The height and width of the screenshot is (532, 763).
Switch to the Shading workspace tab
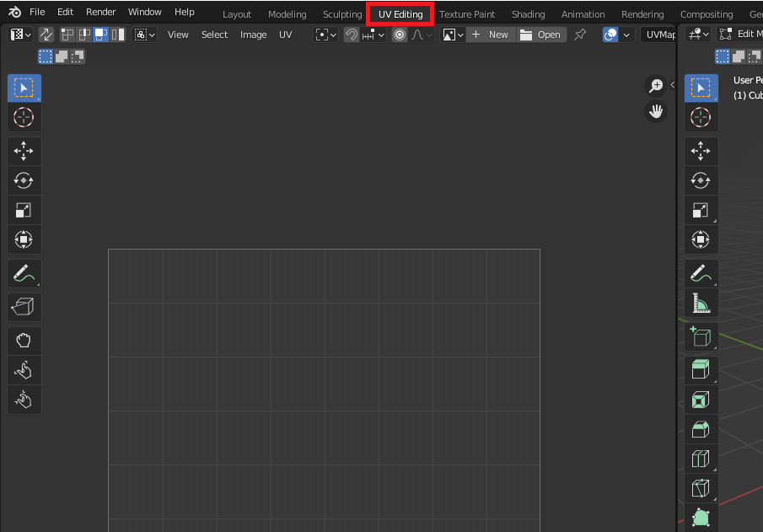click(x=529, y=13)
